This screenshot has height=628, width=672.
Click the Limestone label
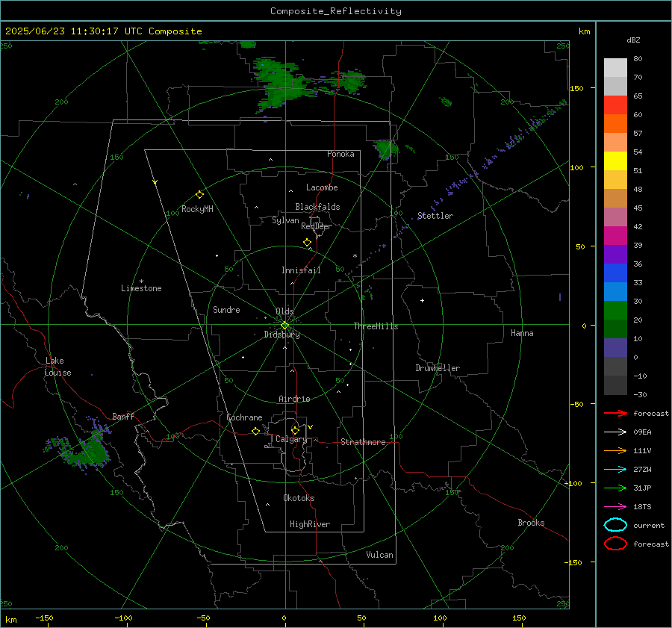pos(141,288)
